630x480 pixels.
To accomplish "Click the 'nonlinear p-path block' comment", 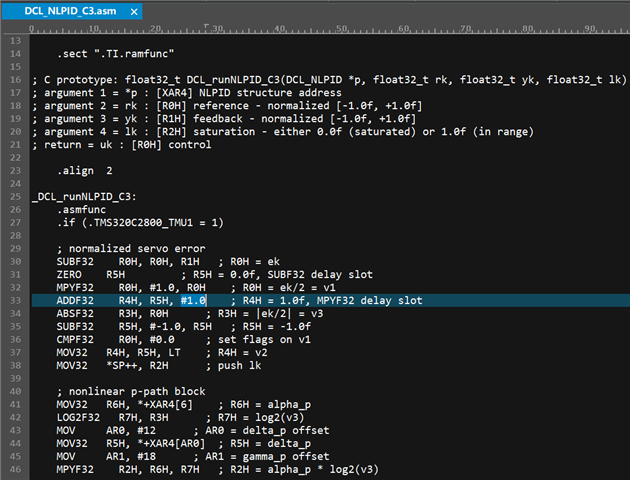I will pyautogui.click(x=137, y=392).
